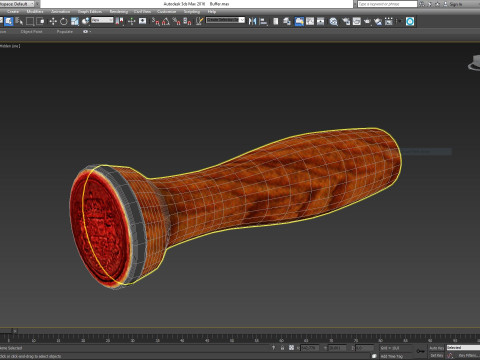The image size is (480, 360).
Task: Click Use Pivot Point Center icon
Action: coord(119,21)
